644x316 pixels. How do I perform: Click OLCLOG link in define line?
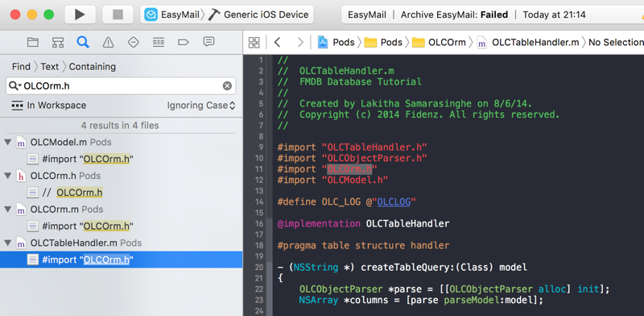(394, 202)
